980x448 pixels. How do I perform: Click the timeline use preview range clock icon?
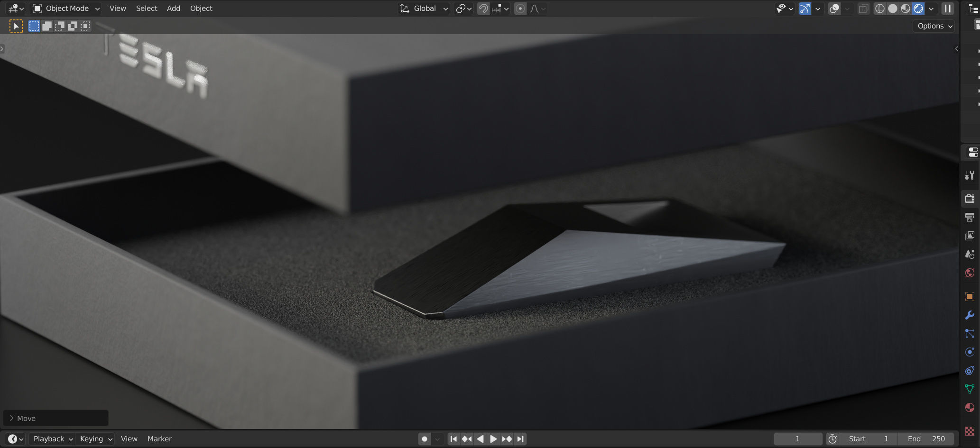tap(832, 439)
